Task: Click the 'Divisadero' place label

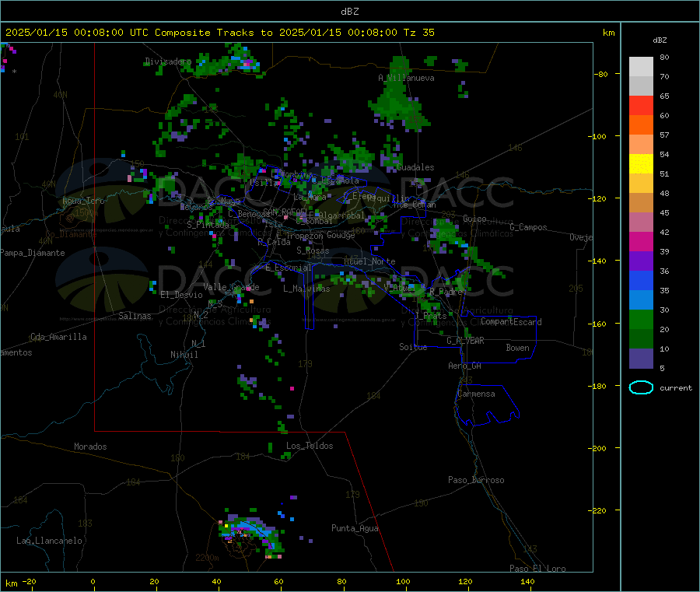Action: coord(168,61)
